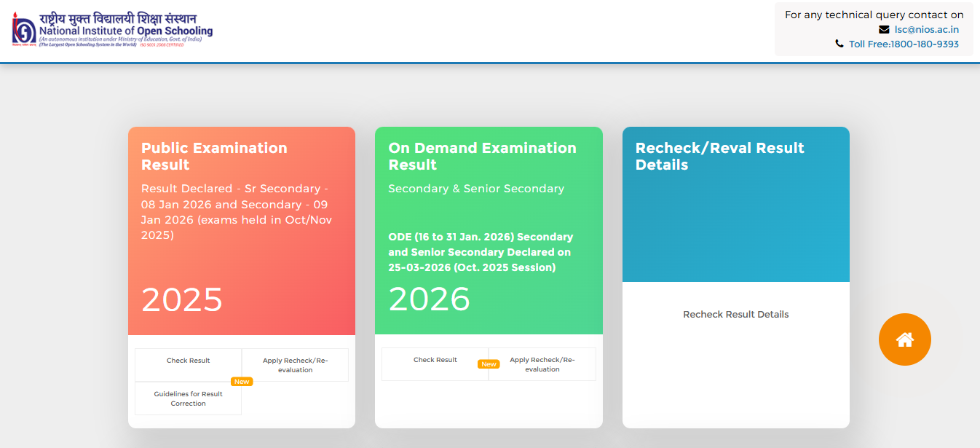Click the phone icon before the toll-free number
This screenshot has width=980, height=448.
[x=839, y=44]
